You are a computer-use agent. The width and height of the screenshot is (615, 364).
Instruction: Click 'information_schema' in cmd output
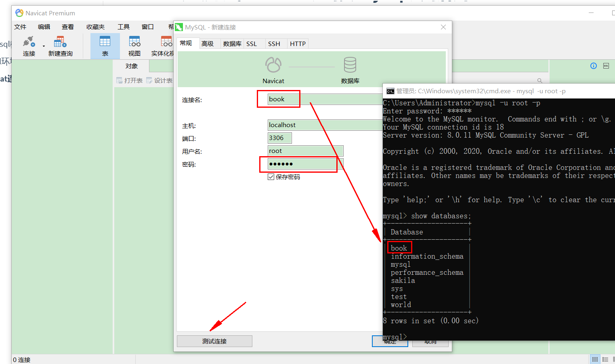pyautogui.click(x=427, y=256)
